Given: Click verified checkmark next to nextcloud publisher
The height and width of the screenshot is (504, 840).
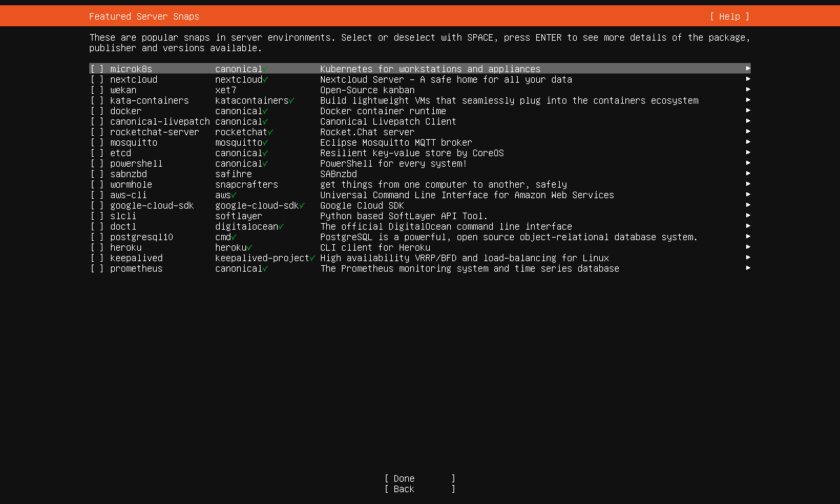Looking at the screenshot, I should [x=265, y=79].
